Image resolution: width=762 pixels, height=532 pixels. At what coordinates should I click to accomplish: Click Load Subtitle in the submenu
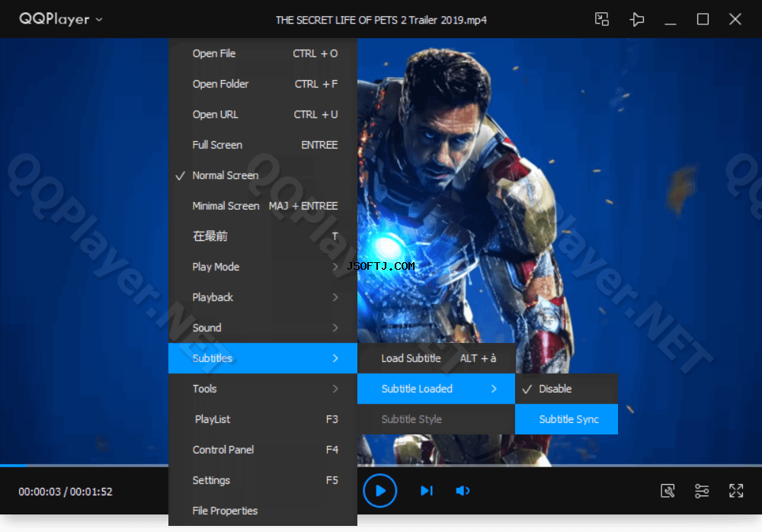[x=437, y=358]
